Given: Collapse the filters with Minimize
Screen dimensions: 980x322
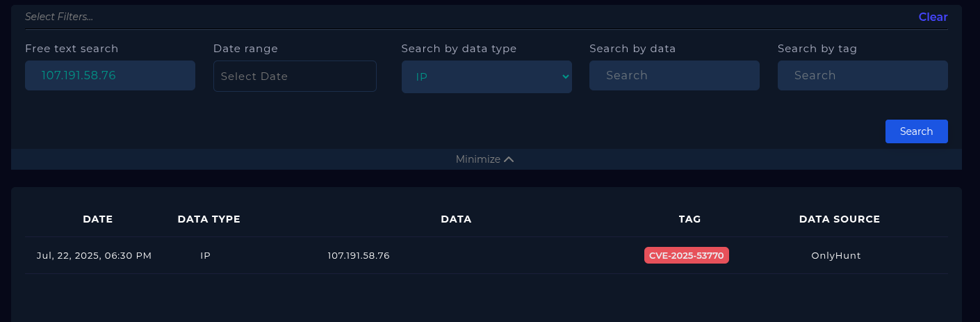Looking at the screenshot, I should [x=478, y=159].
